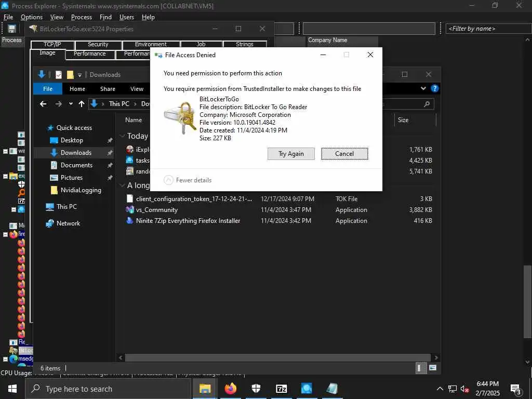This screenshot has height=399, width=532.
Task: Open Options menu in Process Explorer
Action: (x=32, y=17)
